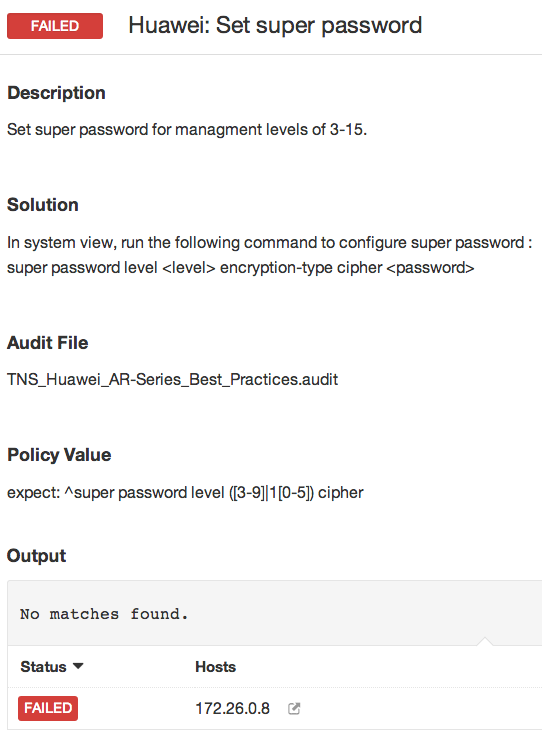Click the output box pointer notch
This screenshot has height=737, width=542.
point(485,641)
